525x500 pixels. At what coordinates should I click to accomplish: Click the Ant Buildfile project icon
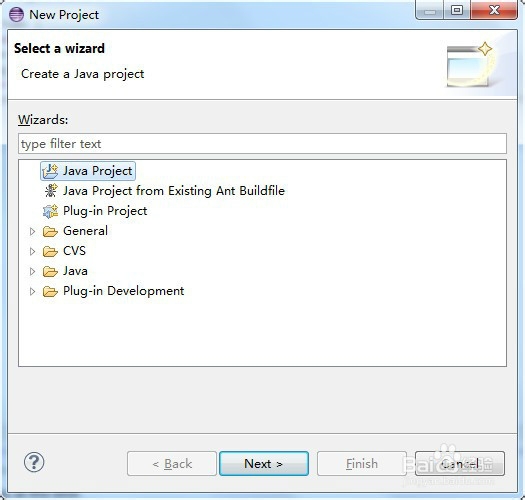pyautogui.click(x=51, y=191)
